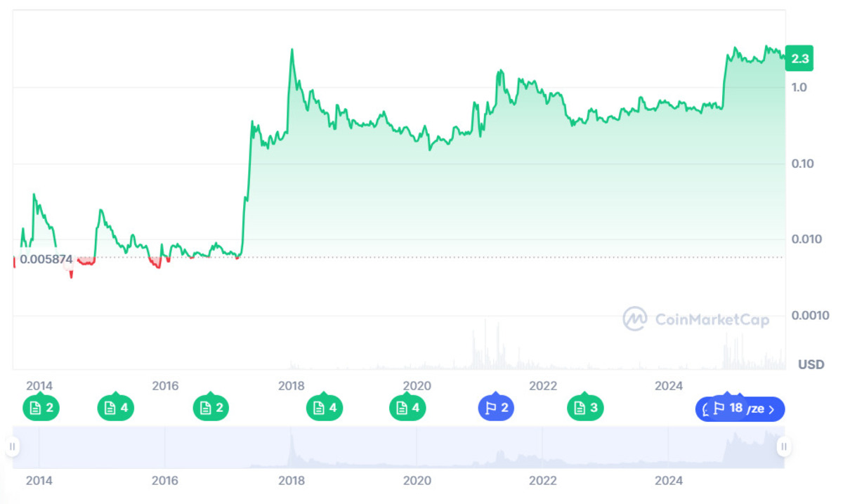This screenshot has height=504, width=843.
Task: Open the 4 news badge after 2018
Action: coord(325,408)
